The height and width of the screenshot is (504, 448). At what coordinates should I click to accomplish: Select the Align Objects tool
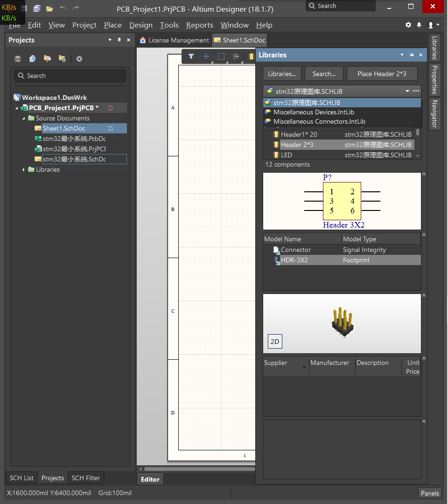(236, 56)
